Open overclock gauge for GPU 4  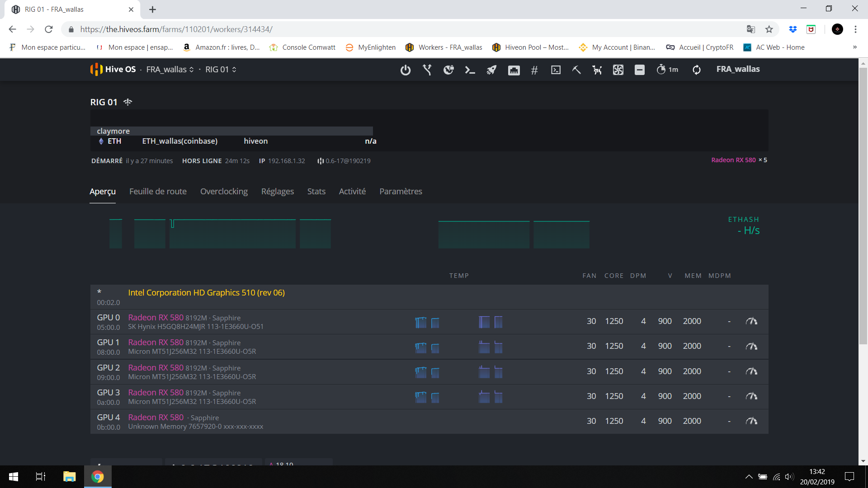[x=751, y=421]
